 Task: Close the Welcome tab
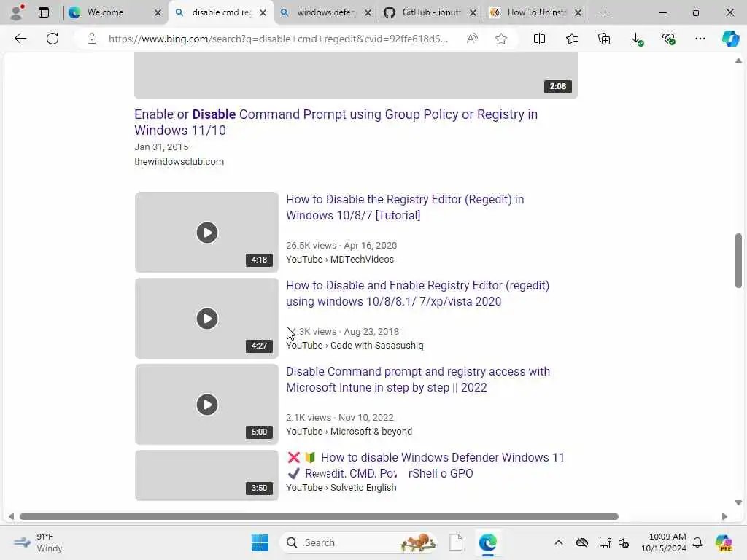point(158,13)
